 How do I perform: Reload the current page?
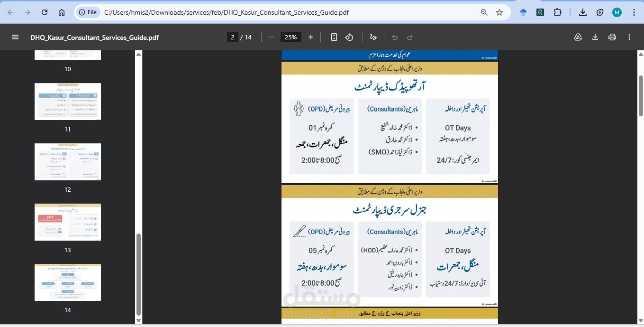click(x=44, y=12)
